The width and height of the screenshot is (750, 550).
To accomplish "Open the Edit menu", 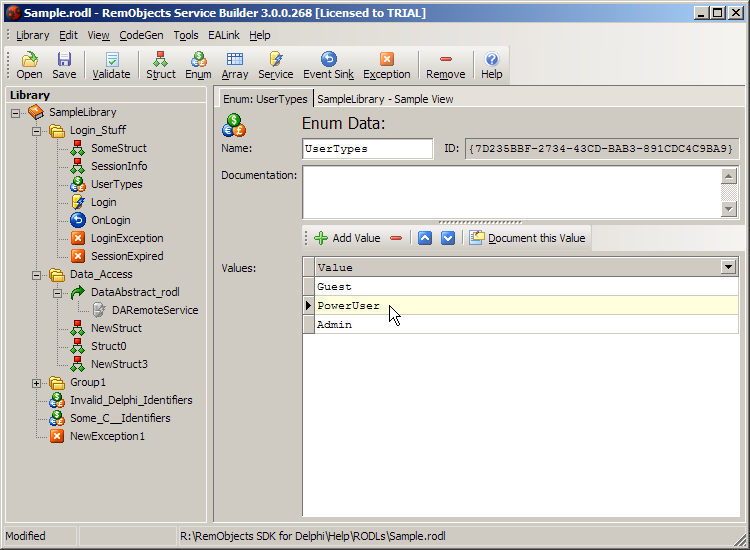I will pyautogui.click(x=68, y=35).
